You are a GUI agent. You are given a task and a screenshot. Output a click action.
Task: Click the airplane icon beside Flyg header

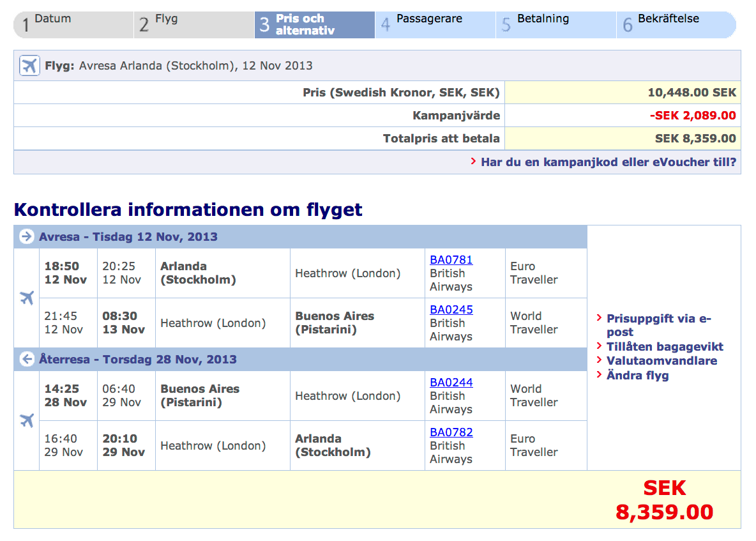(29, 65)
